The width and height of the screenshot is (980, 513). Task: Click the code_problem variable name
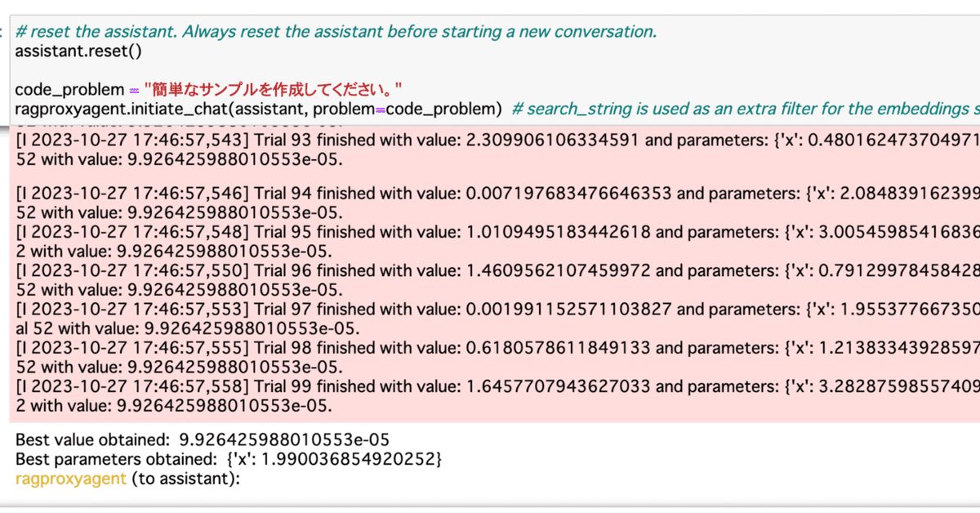(x=69, y=89)
